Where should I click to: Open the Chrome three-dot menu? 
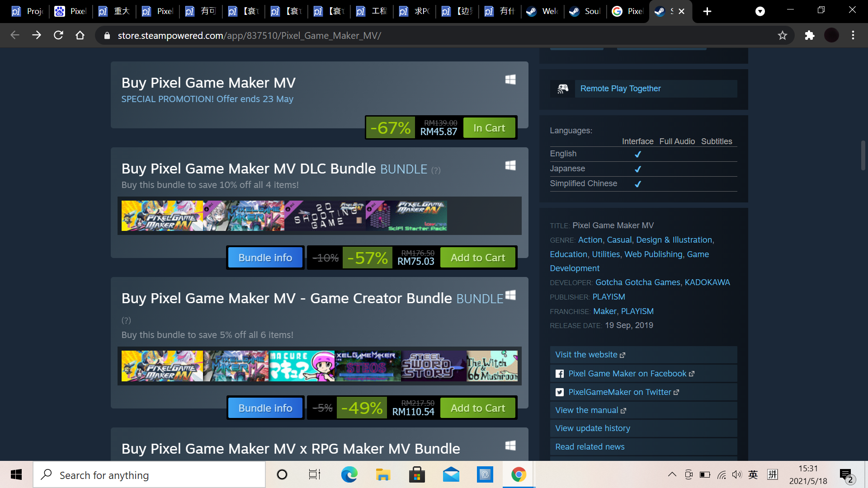tap(853, 35)
